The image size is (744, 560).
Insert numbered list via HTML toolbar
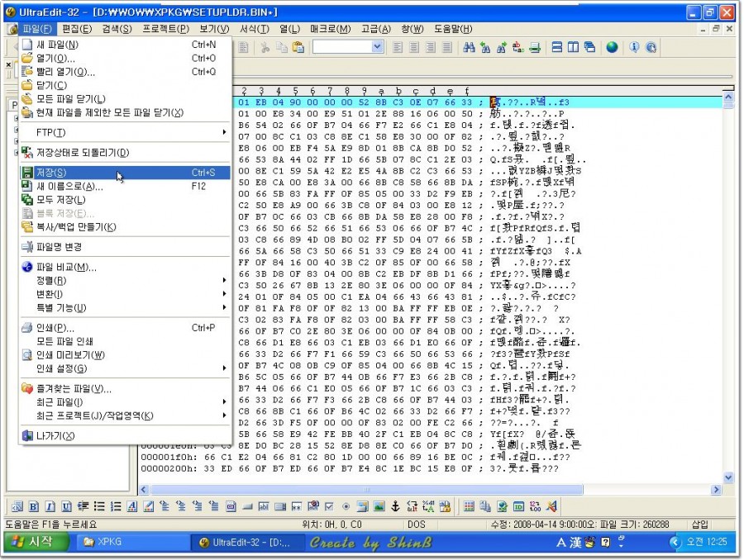click(116, 506)
